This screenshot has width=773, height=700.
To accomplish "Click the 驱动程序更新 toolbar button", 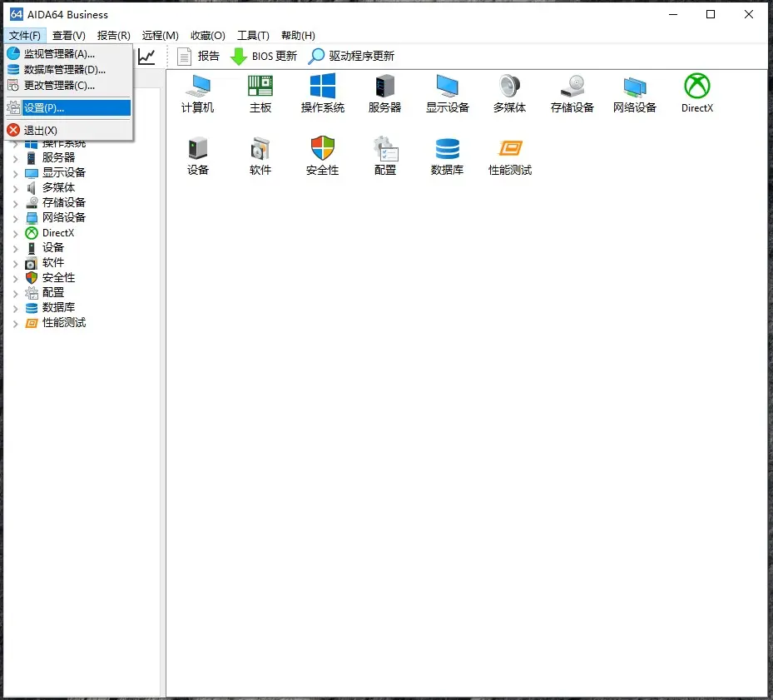I will (x=351, y=57).
